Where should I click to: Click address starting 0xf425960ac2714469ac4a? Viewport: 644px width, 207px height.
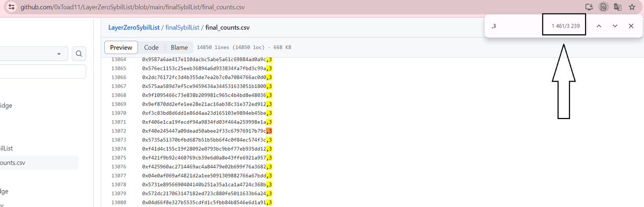204,166
